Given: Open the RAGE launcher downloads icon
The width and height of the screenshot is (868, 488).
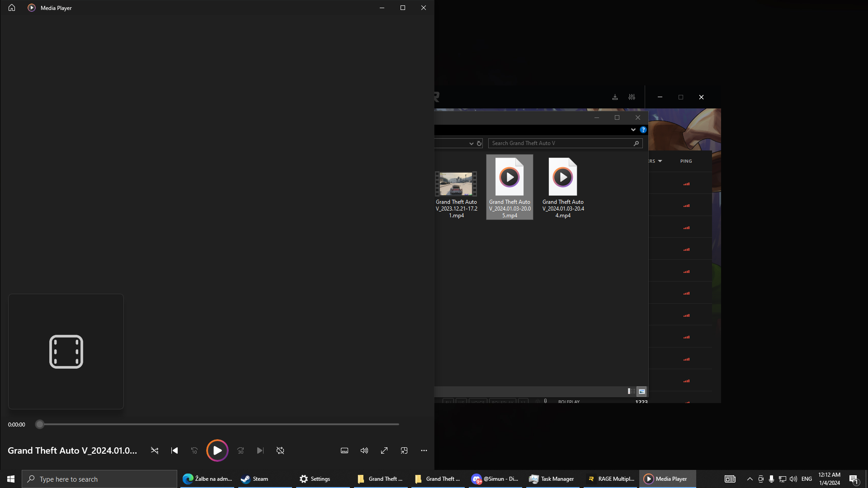Looking at the screenshot, I should pos(615,97).
